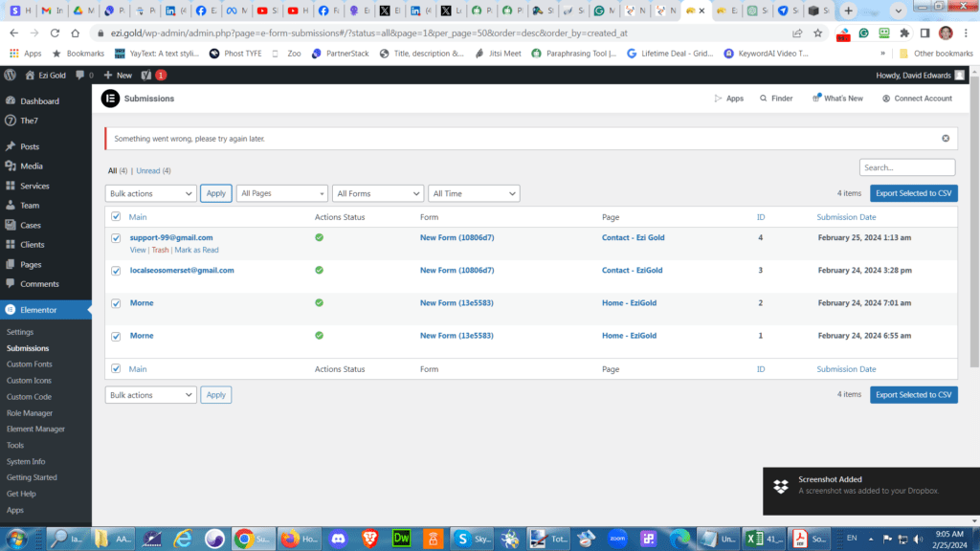The width and height of the screenshot is (980, 551).
Task: Click the Elementor logo icon beside Submissions
Action: 110,98
